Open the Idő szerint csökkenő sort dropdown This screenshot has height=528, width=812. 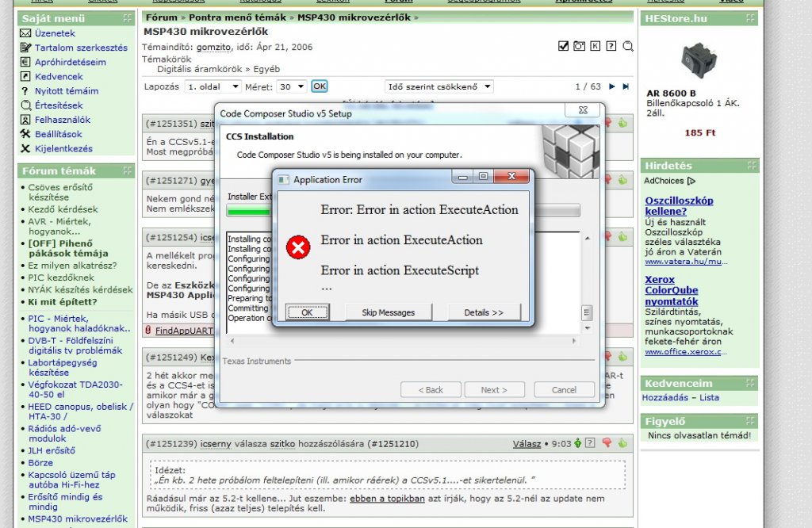[x=439, y=86]
